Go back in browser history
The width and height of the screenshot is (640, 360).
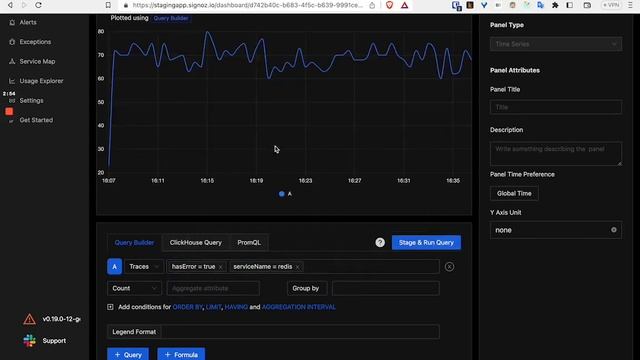pos(10,5)
